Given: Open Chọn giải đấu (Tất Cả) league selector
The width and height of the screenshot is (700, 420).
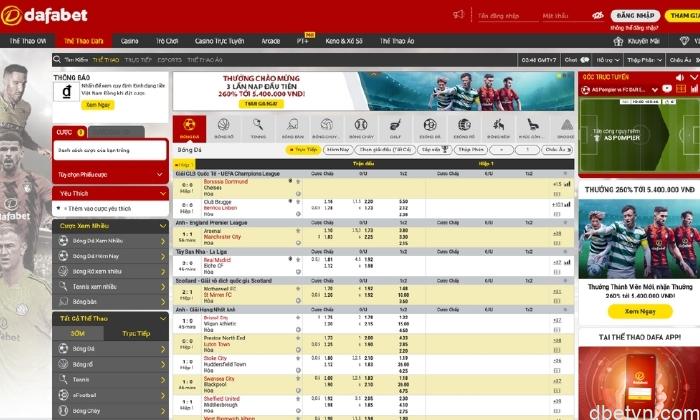Looking at the screenshot, I should click(x=385, y=150).
